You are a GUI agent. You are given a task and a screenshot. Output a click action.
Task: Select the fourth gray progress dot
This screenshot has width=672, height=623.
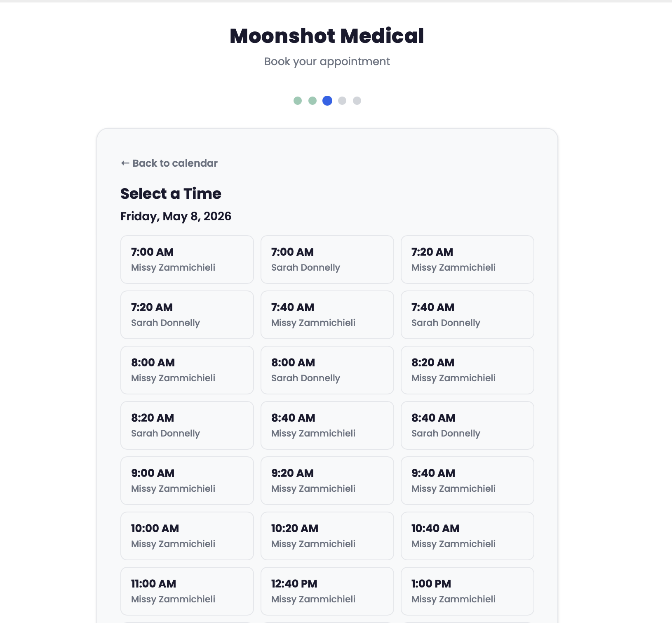coord(341,100)
